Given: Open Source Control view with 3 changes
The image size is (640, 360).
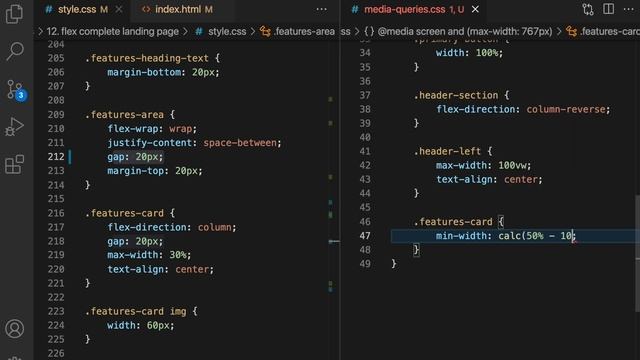Looking at the screenshot, I should click(x=16, y=90).
